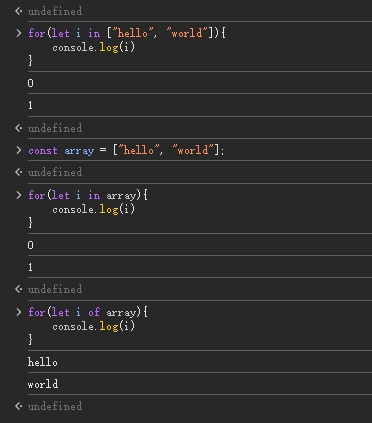The image size is (372, 423).
Task: Click console.log(i) inside the for-of array loop
Action: tap(94, 326)
